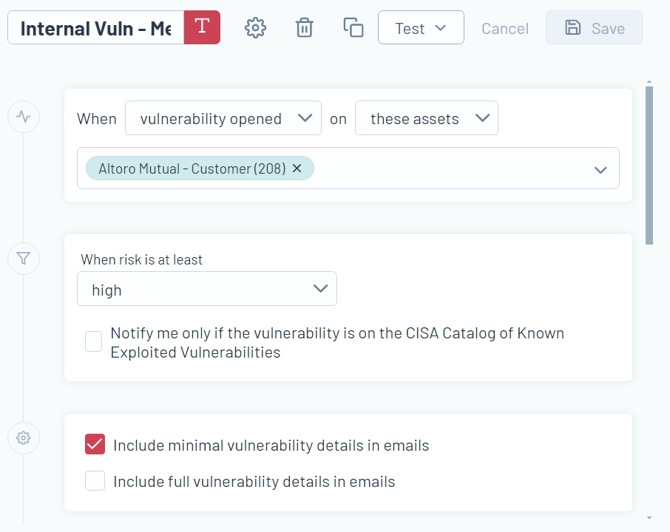
Task: Click the filter funnel step icon
Action: tap(24, 259)
